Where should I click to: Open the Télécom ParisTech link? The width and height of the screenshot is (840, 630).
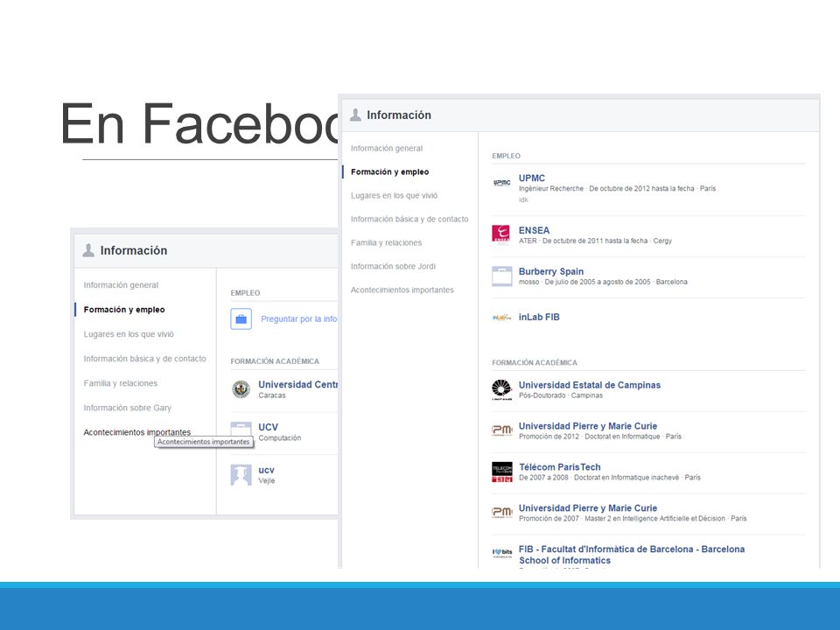(559, 467)
